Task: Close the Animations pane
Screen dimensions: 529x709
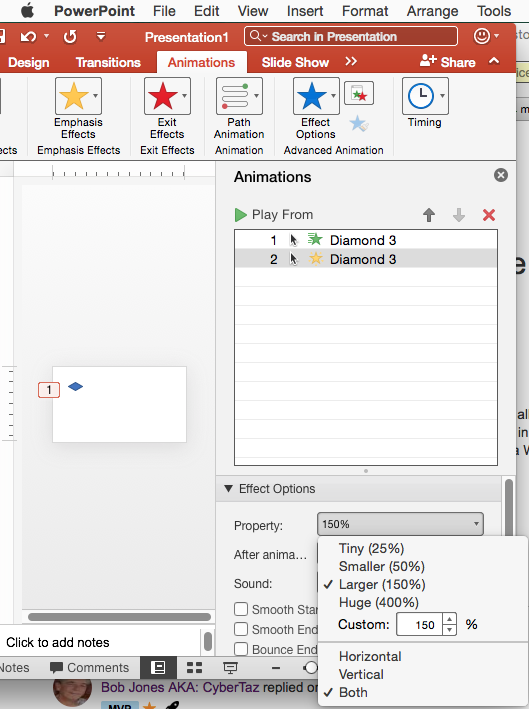Action: pos(501,175)
